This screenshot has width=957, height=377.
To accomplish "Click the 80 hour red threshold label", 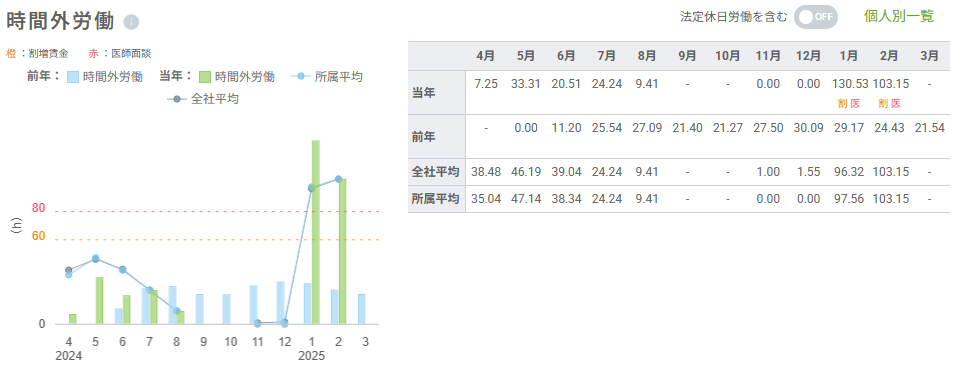I will (38, 208).
